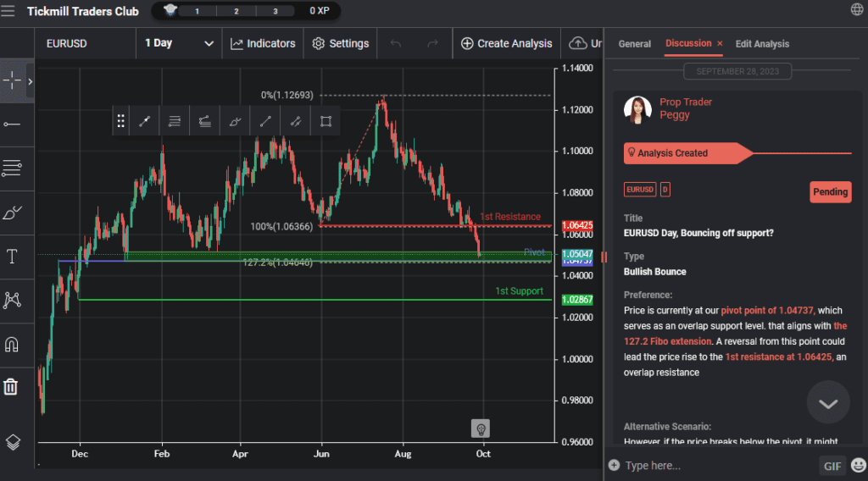Click the pencil link icon in floating toolbar
The image size is (868, 481).
click(x=296, y=121)
